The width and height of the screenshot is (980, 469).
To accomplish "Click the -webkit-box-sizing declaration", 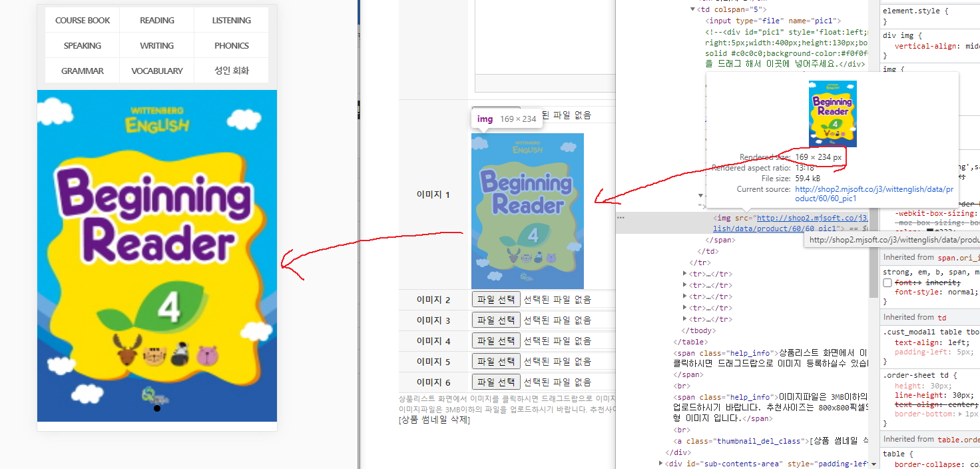I will (937, 213).
